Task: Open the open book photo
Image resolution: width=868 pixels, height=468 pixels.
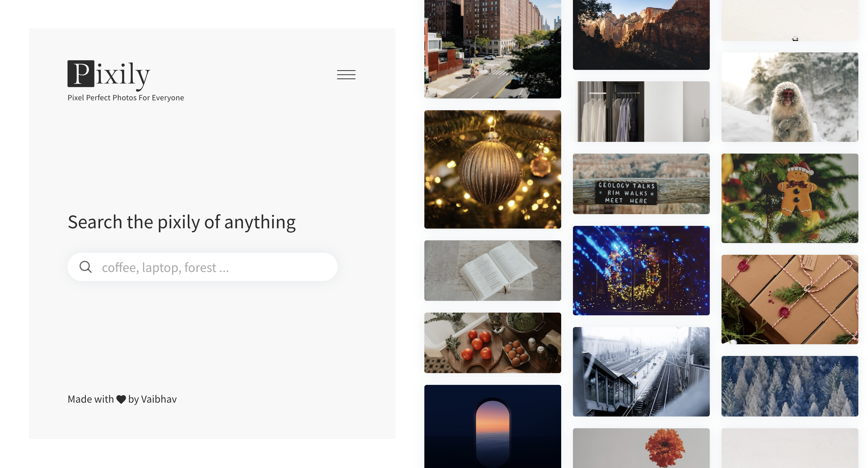Action: point(493,270)
